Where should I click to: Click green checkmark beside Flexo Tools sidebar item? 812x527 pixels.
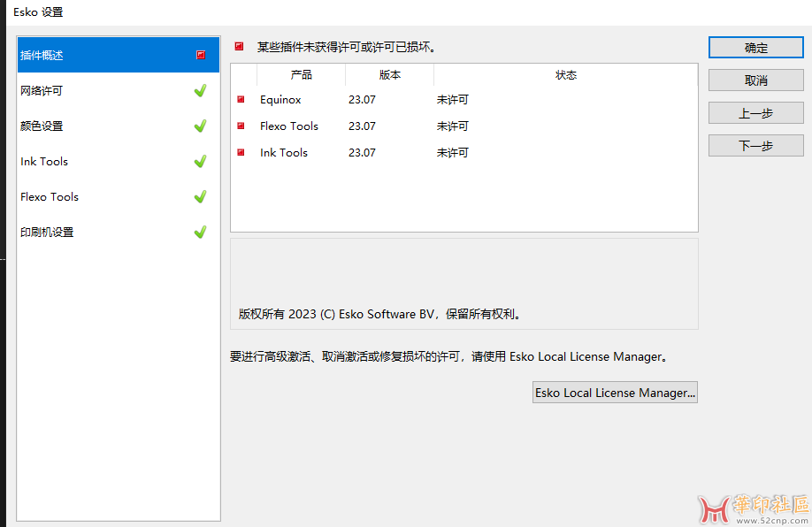pyautogui.click(x=200, y=196)
